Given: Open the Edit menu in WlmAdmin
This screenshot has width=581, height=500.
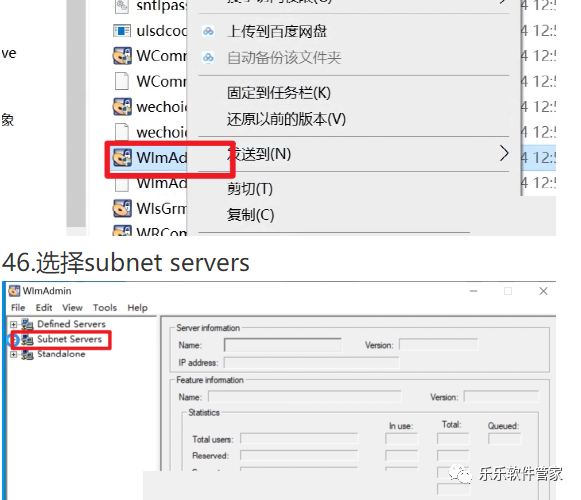Looking at the screenshot, I should pyautogui.click(x=44, y=308).
